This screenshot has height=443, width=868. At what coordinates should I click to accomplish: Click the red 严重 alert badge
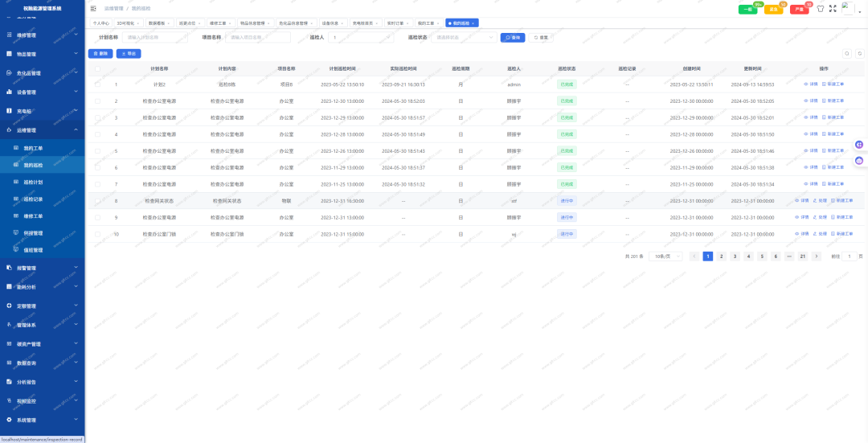click(x=800, y=10)
